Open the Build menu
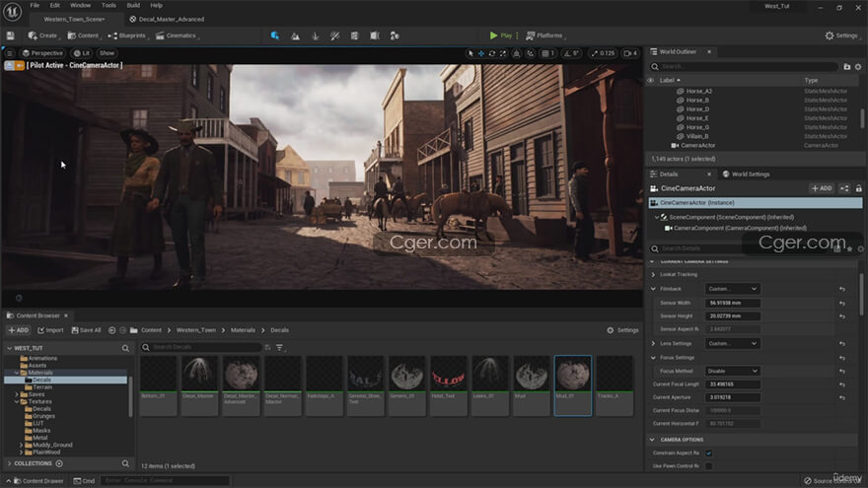Viewport: 868px width, 488px height. coord(133,6)
